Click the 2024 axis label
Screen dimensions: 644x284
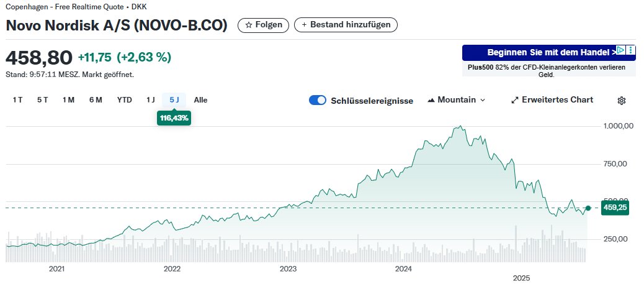coord(403,269)
